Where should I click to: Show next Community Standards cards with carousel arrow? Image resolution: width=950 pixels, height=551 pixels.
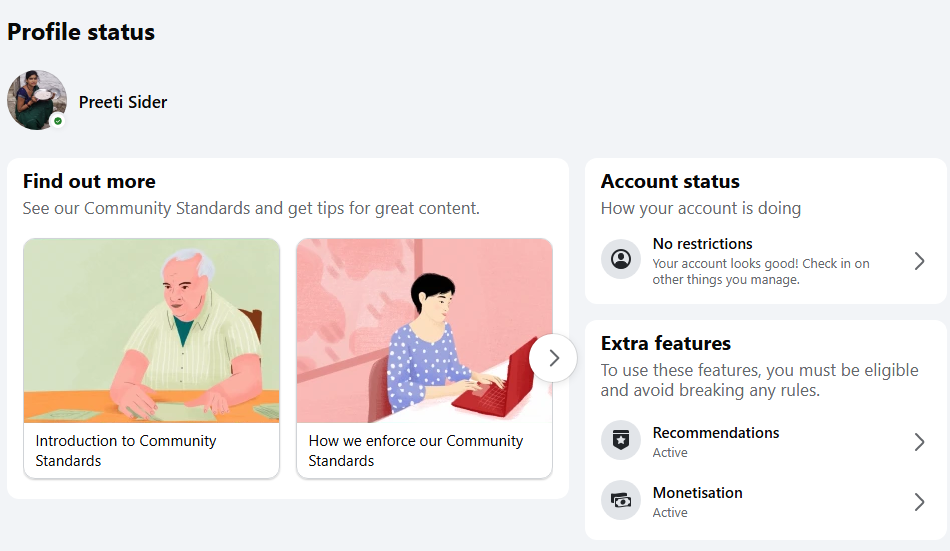tap(553, 358)
